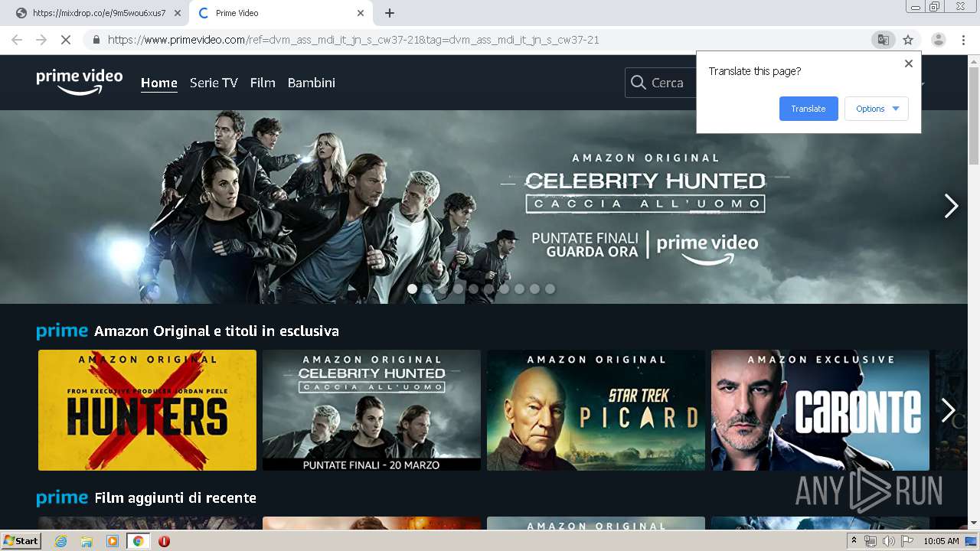Open a new browser tab
The width and height of the screenshot is (980, 551).
click(390, 13)
